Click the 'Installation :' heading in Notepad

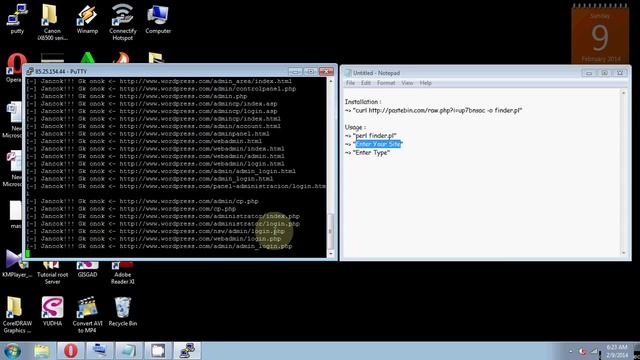tap(363, 102)
